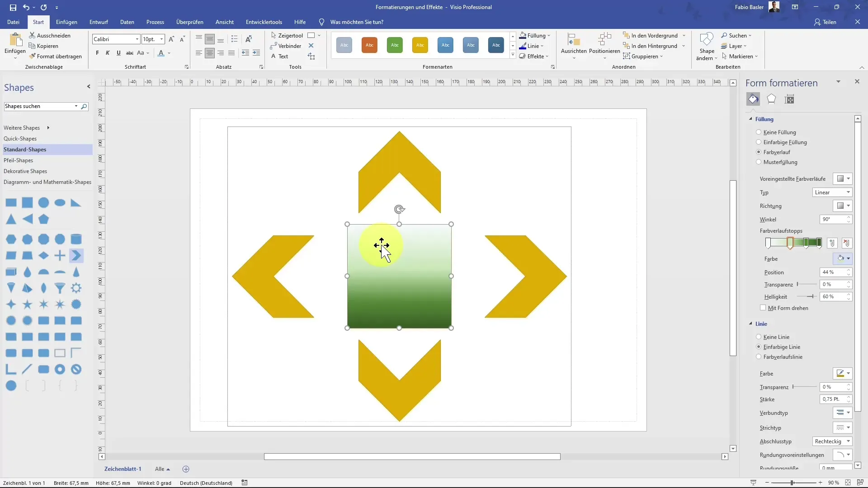Screen dimensions: 868x488
Task: Open the Überprüfen ribbon menu
Action: (189, 22)
